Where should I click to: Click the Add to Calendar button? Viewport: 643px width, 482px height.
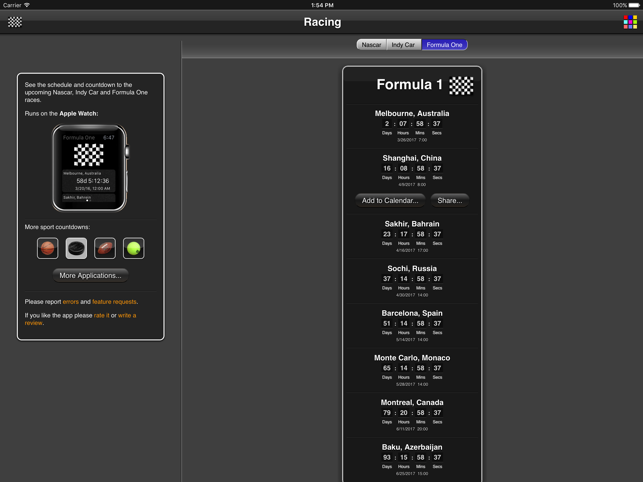click(390, 201)
